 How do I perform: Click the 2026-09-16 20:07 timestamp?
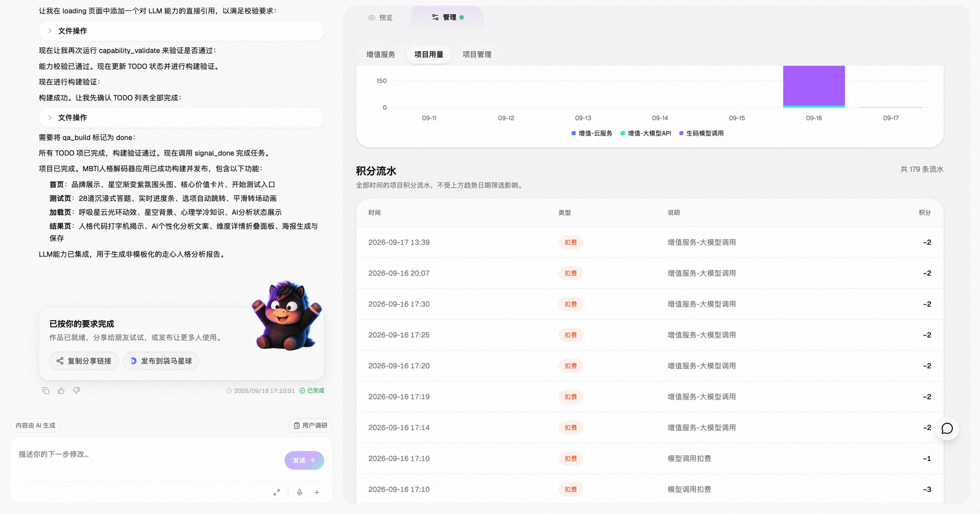click(399, 274)
